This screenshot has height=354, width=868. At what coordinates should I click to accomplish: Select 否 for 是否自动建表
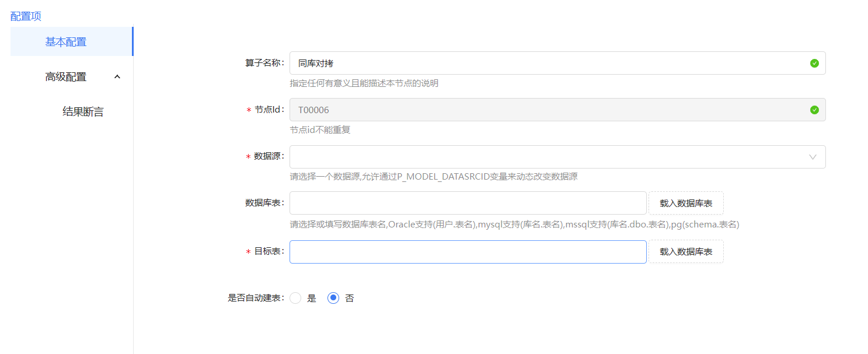pyautogui.click(x=333, y=298)
